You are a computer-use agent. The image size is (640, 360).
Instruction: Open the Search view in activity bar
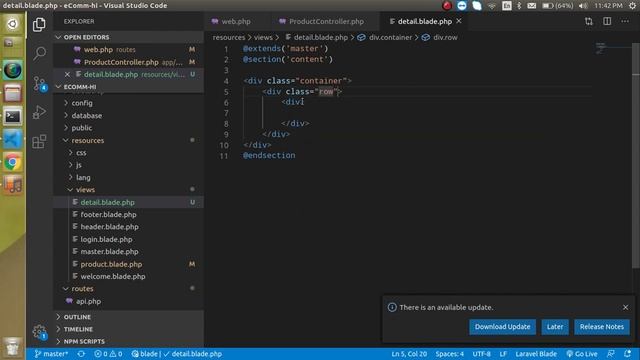point(39,53)
